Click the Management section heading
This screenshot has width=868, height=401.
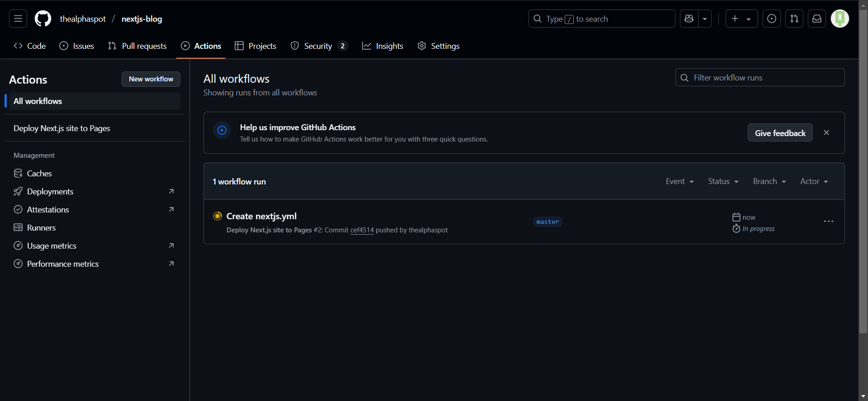(x=34, y=156)
